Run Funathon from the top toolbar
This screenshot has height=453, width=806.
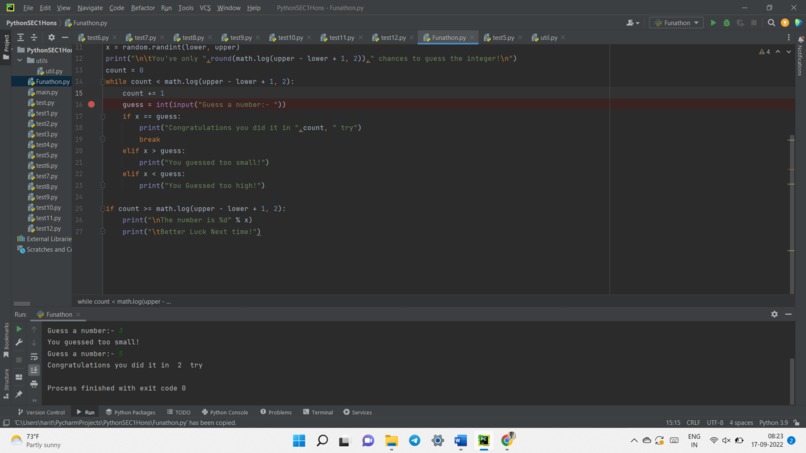click(713, 23)
